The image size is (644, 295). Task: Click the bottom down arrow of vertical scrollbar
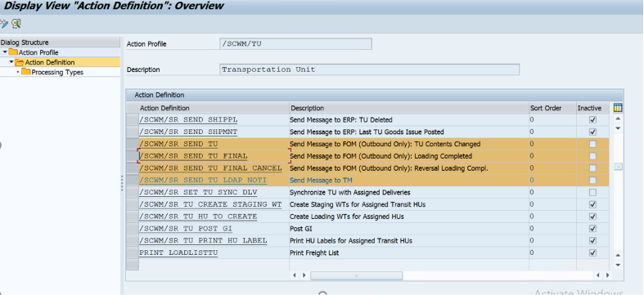click(618, 265)
